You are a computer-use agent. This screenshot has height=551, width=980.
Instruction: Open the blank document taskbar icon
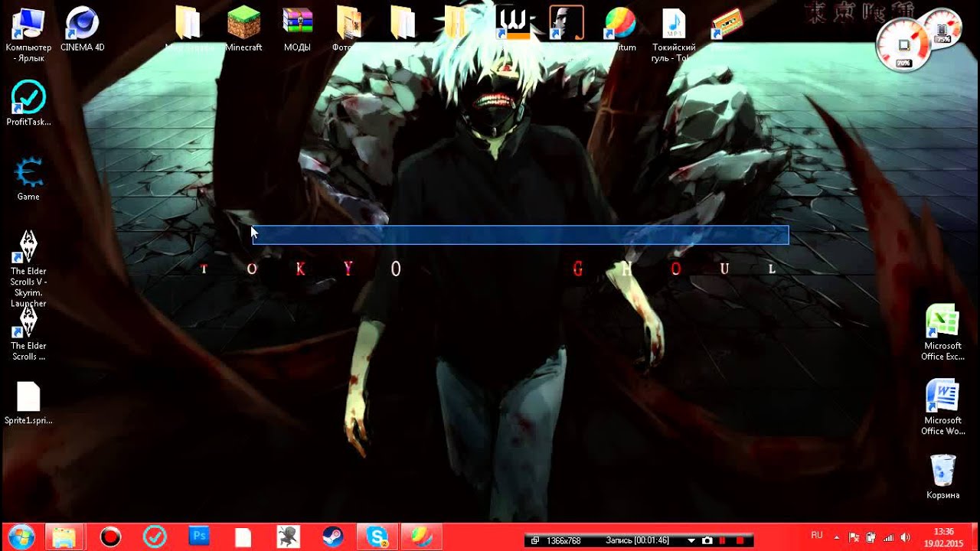click(243, 537)
